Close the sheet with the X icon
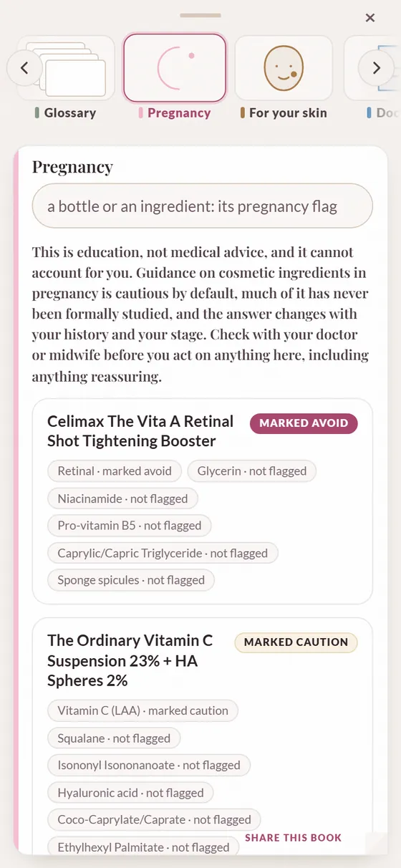The image size is (401, 868). pyautogui.click(x=370, y=18)
